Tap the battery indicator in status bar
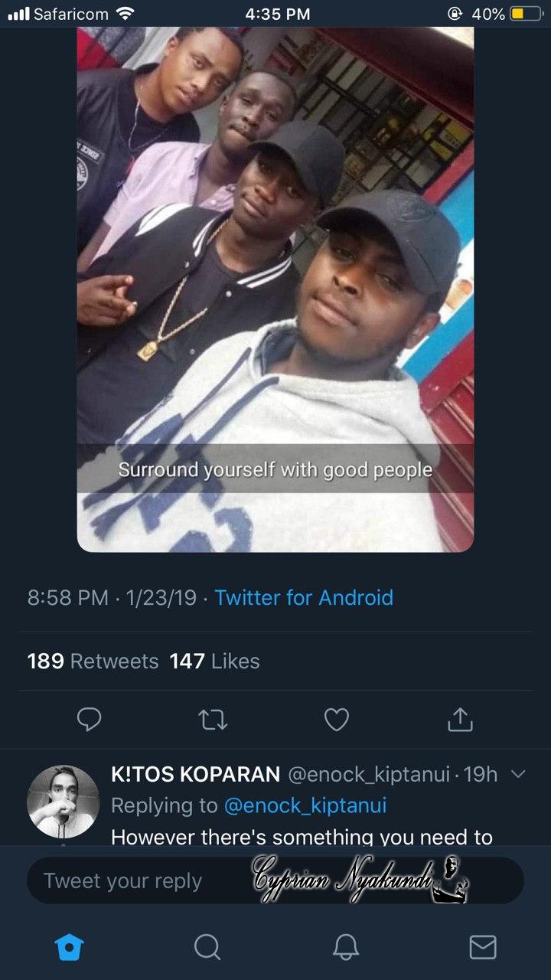The height and width of the screenshot is (980, 551). pos(527,14)
